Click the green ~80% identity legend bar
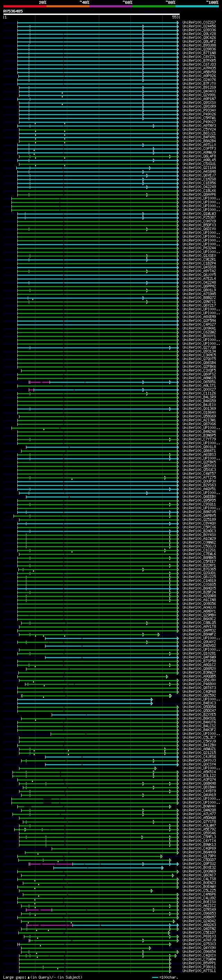 point(154,6)
